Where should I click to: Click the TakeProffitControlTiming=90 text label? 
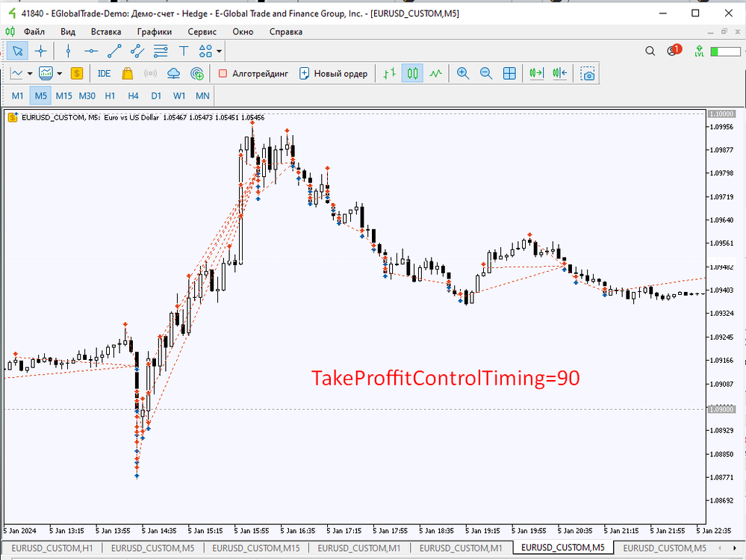(446, 379)
